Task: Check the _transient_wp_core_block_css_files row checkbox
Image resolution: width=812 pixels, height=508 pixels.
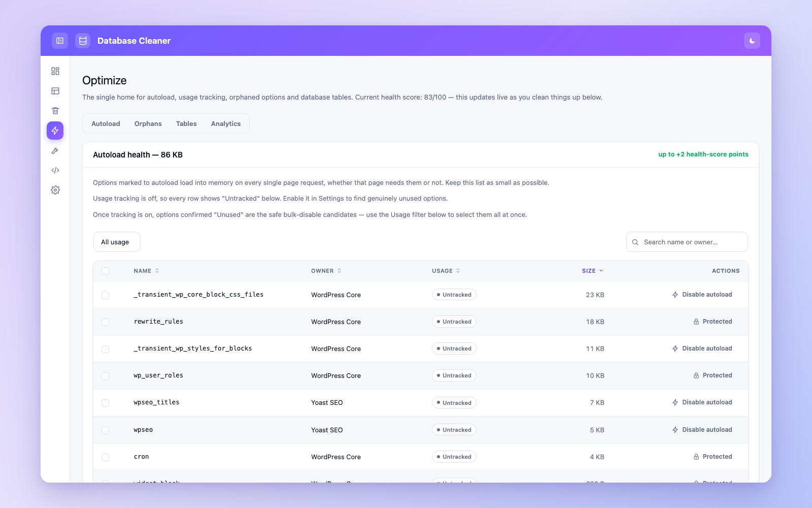Action: click(106, 295)
